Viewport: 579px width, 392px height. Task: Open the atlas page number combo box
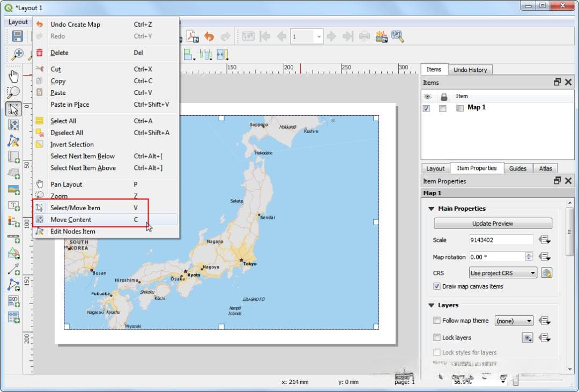(307, 36)
